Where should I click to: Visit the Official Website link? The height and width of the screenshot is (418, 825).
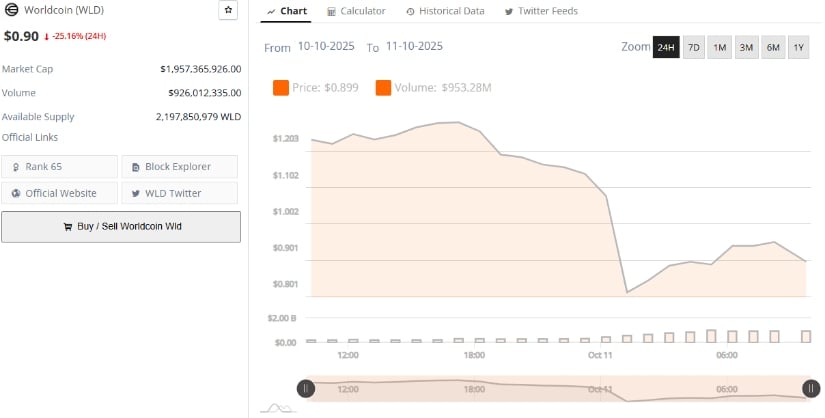coord(60,193)
